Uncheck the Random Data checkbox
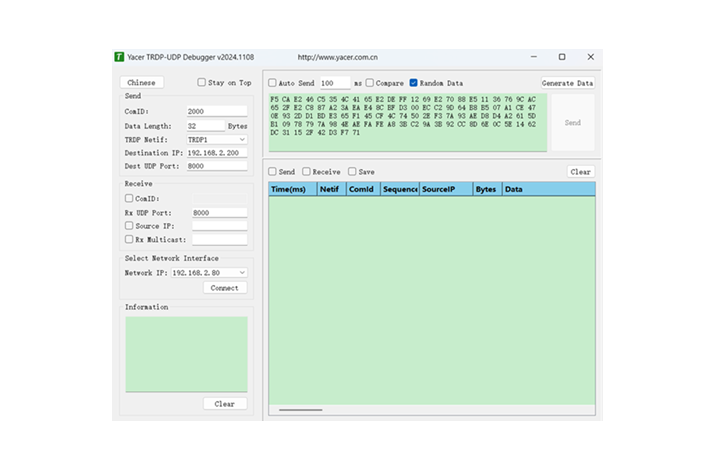 [413, 83]
